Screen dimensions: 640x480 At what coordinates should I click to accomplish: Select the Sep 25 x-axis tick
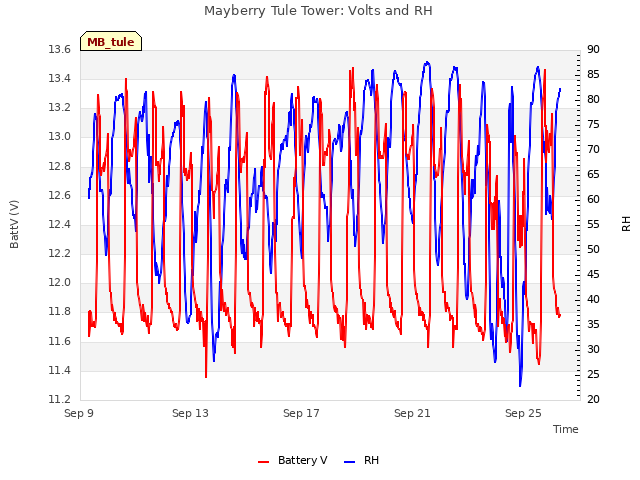pos(523,413)
